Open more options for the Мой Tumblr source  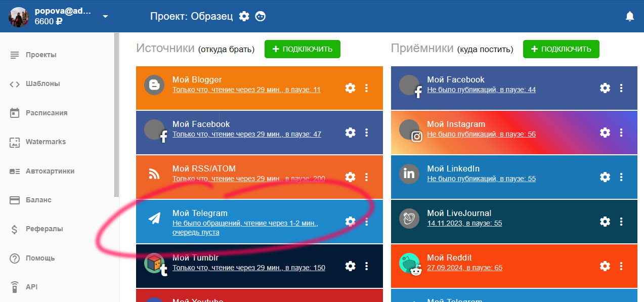pos(367,266)
